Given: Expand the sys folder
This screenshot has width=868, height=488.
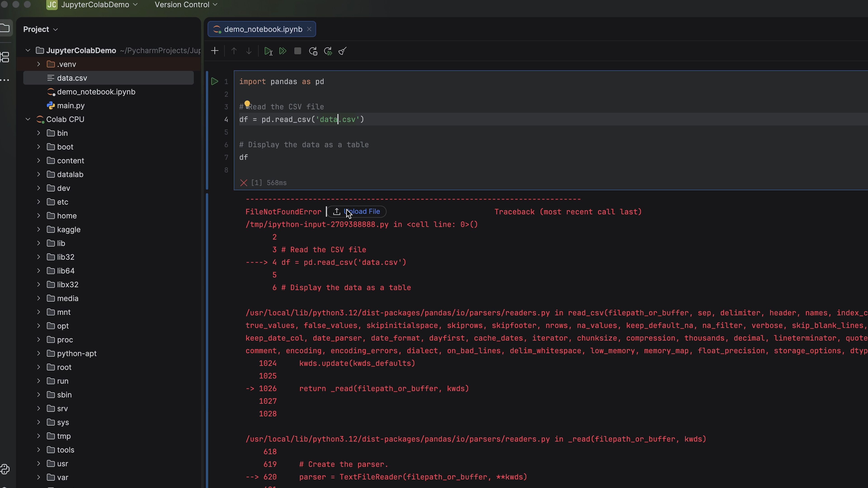Looking at the screenshot, I should click(x=38, y=422).
